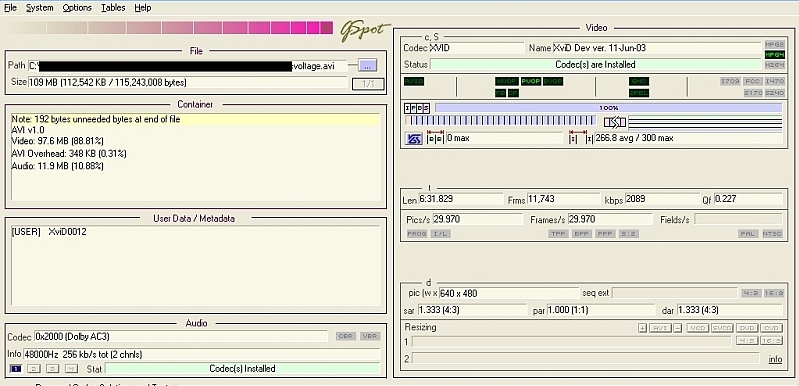Click the audio Codec "0x2000 (Dolby AC3)" field
Screen dimensions: 799x386
(x=181, y=337)
